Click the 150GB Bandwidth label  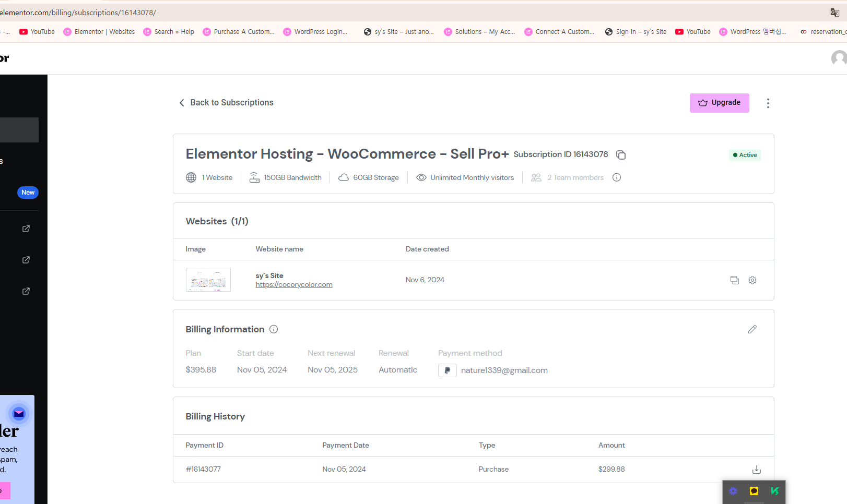pos(293,178)
